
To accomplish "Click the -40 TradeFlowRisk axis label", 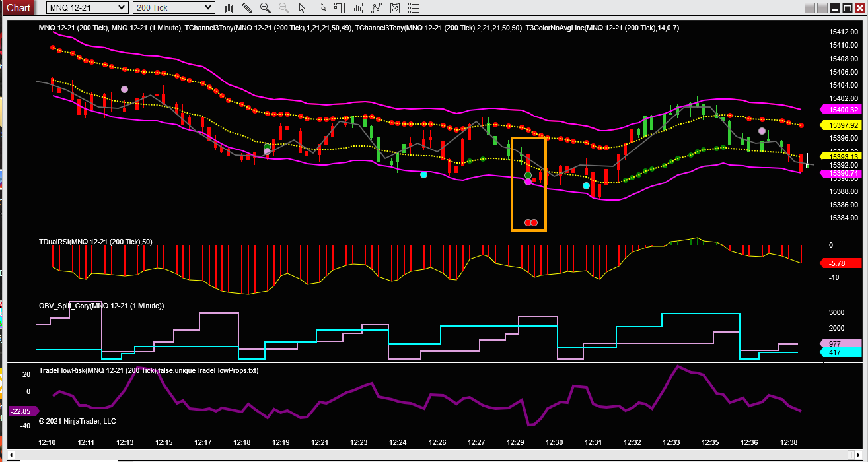I will pos(26,426).
